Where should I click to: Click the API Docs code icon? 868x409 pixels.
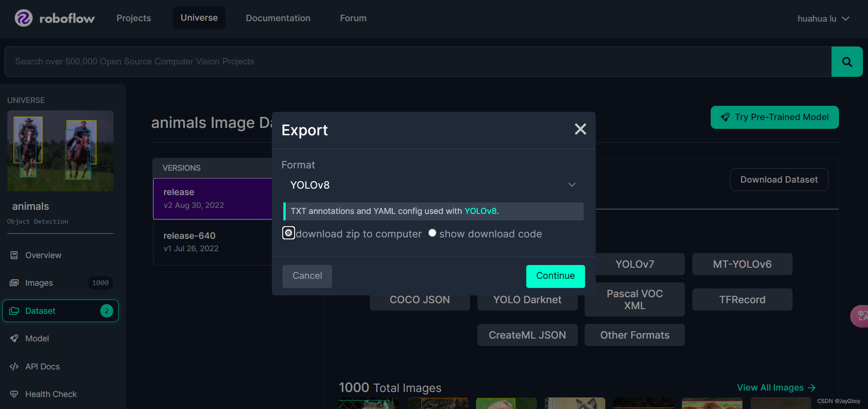[x=14, y=366]
